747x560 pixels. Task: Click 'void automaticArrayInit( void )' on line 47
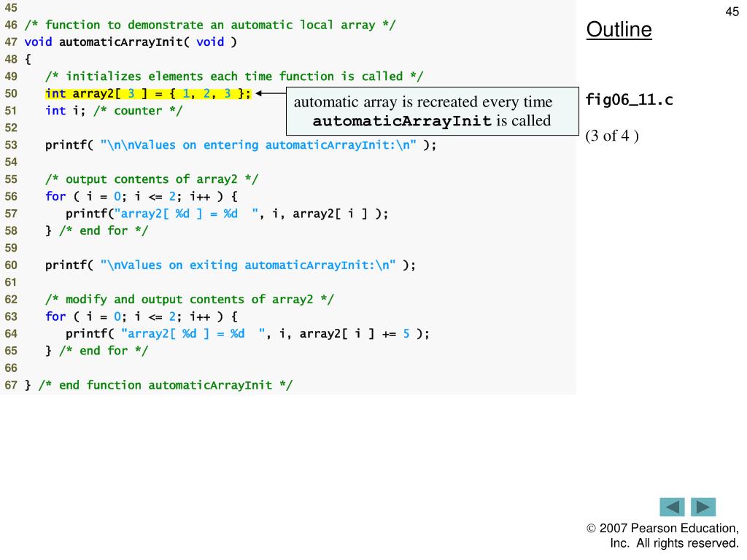(x=131, y=42)
